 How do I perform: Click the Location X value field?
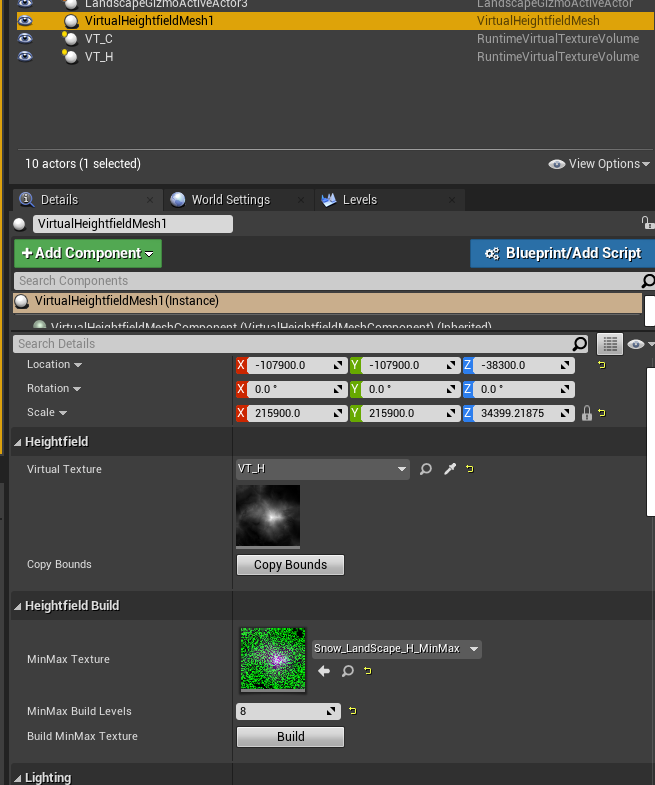[x=290, y=365]
